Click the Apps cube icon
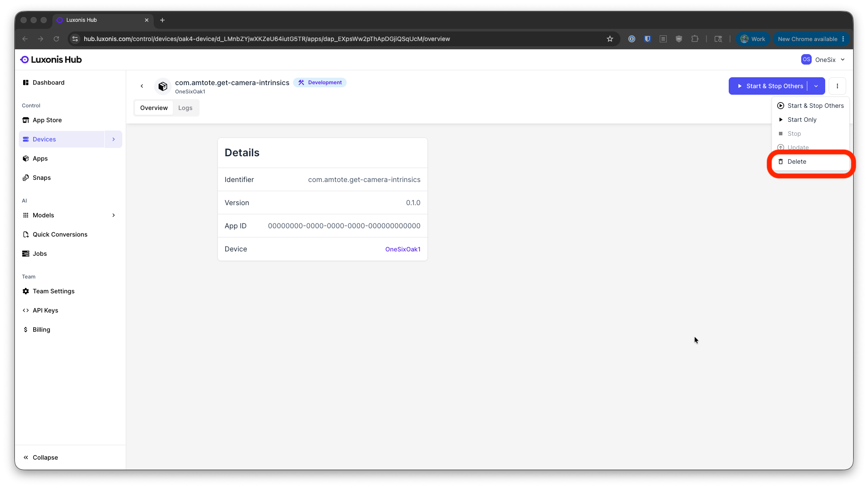Viewport: 868px width, 488px height. tap(26, 158)
